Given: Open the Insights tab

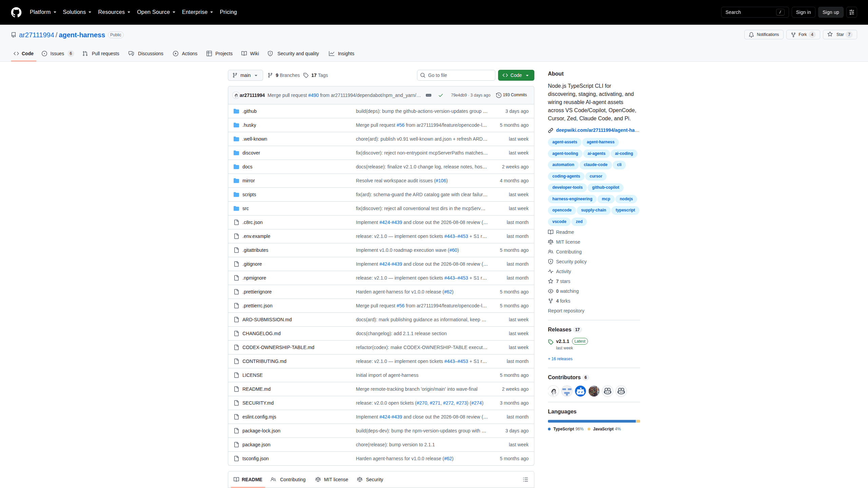Looking at the screenshot, I should pyautogui.click(x=341, y=54).
